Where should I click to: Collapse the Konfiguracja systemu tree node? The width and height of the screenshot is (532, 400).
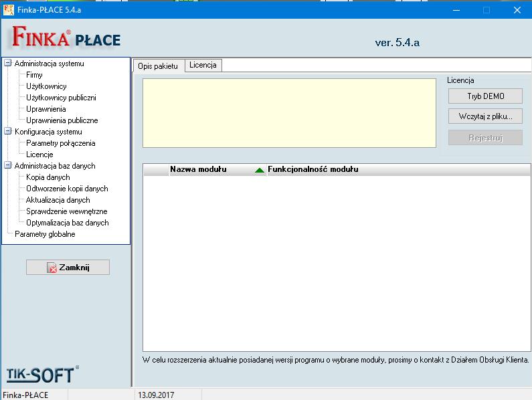8,131
